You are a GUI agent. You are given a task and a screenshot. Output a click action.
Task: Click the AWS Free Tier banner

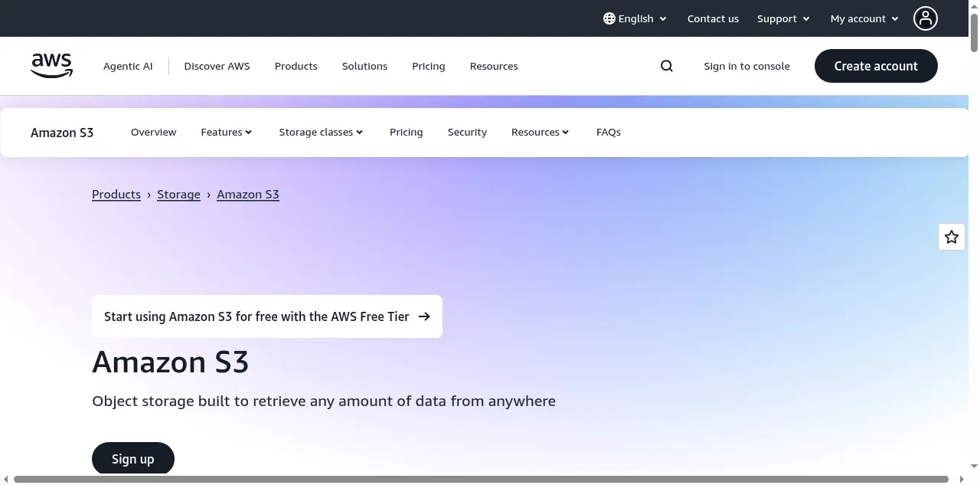coord(267,316)
